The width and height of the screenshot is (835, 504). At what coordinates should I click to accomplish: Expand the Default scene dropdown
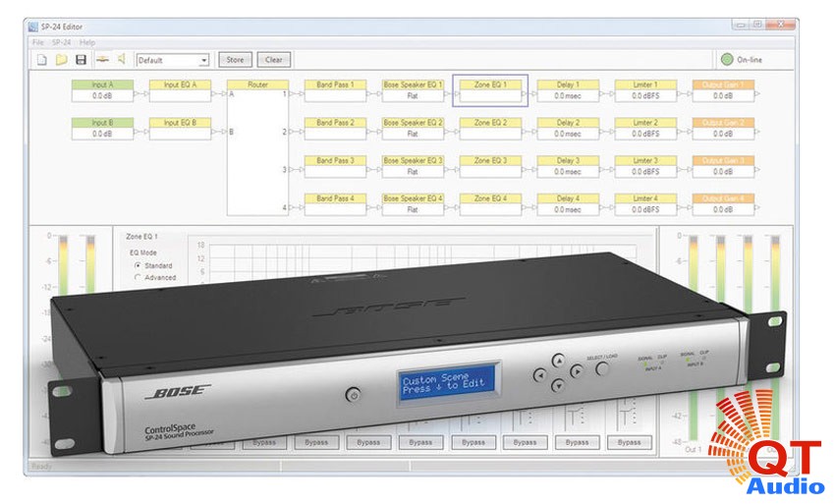pos(204,61)
